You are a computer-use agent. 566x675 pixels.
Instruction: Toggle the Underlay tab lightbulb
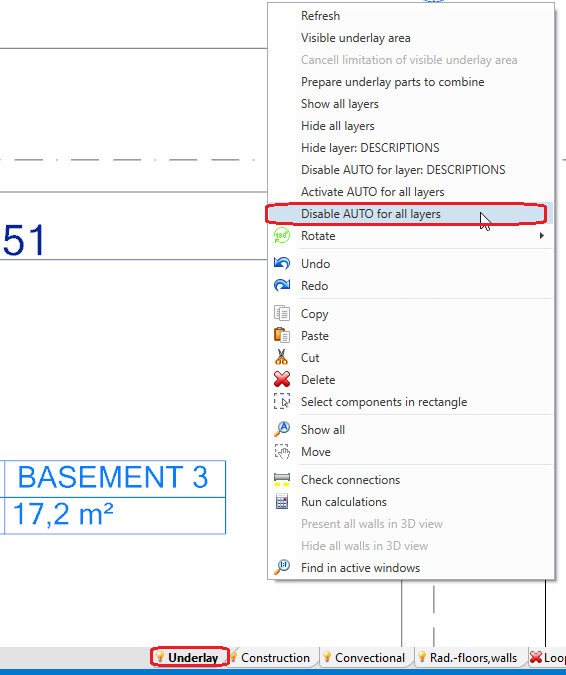(x=160, y=657)
